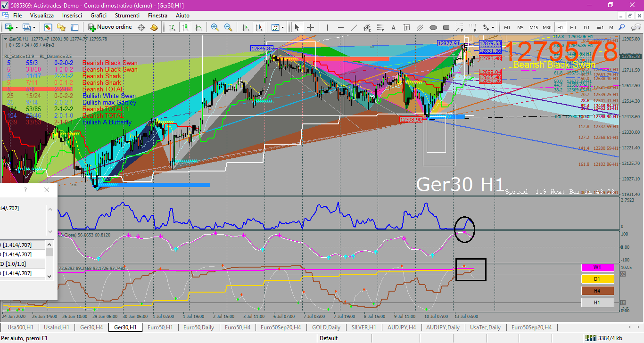644x343 pixels.
Task: Click the yellow D1 indicator label
Action: coord(597,279)
